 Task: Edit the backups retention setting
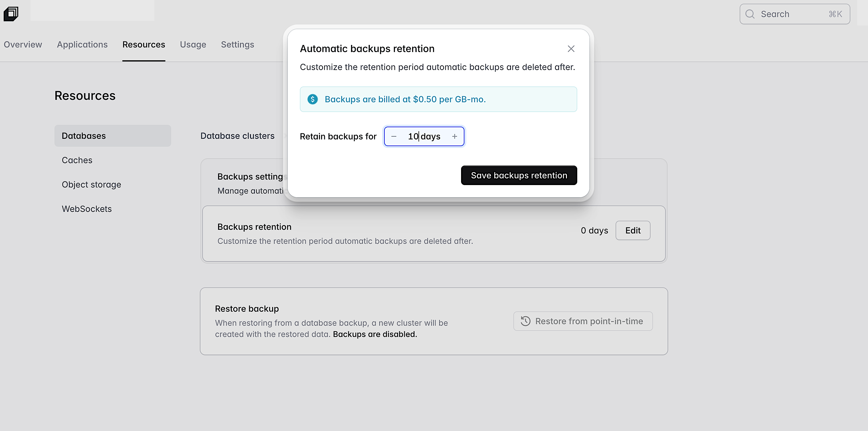633,230
